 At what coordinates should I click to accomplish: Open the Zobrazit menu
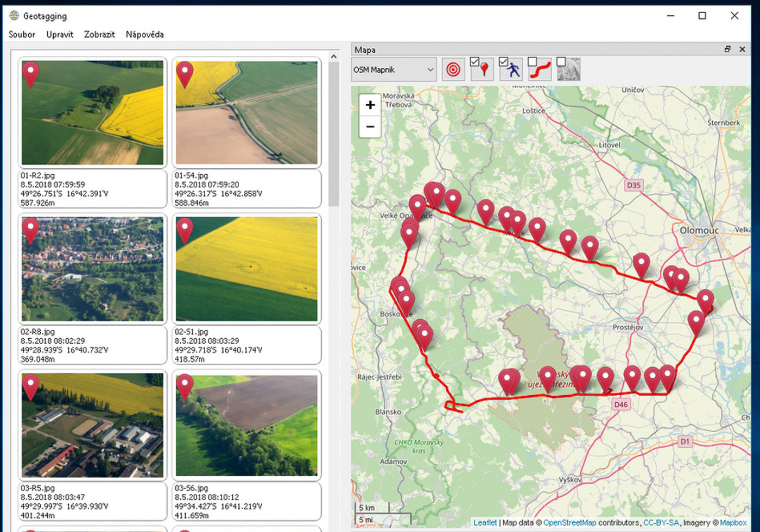(99, 34)
